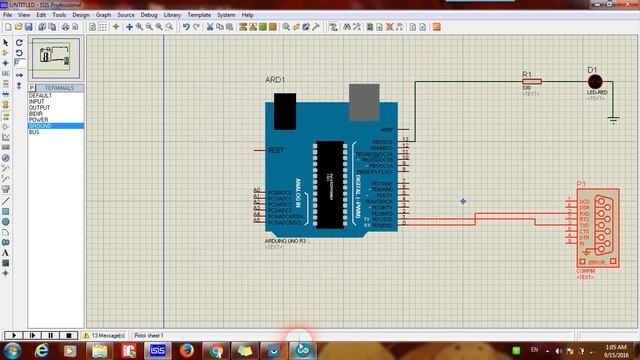Select the INPUT terminal
Viewport: 640px width, 360px height.
(56, 101)
